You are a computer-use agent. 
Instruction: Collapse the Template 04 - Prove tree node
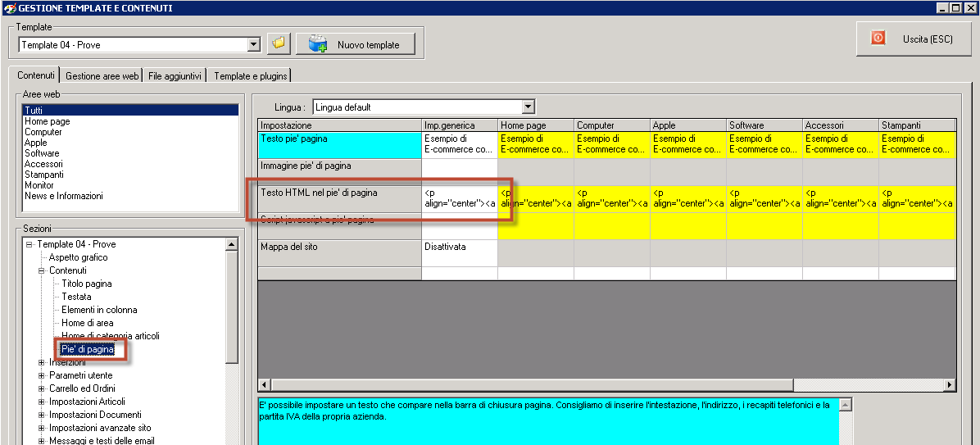[x=29, y=244]
